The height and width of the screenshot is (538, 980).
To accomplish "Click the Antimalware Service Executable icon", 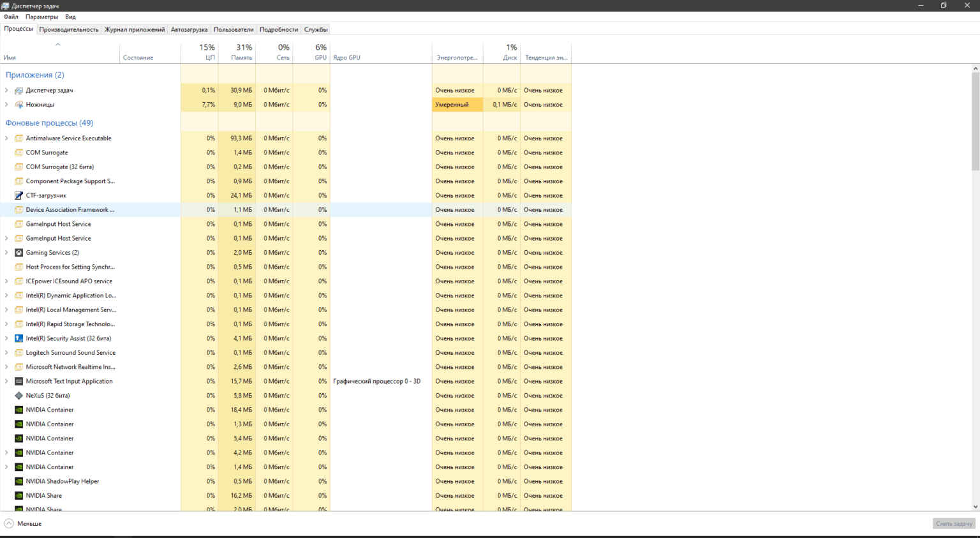I will [19, 138].
